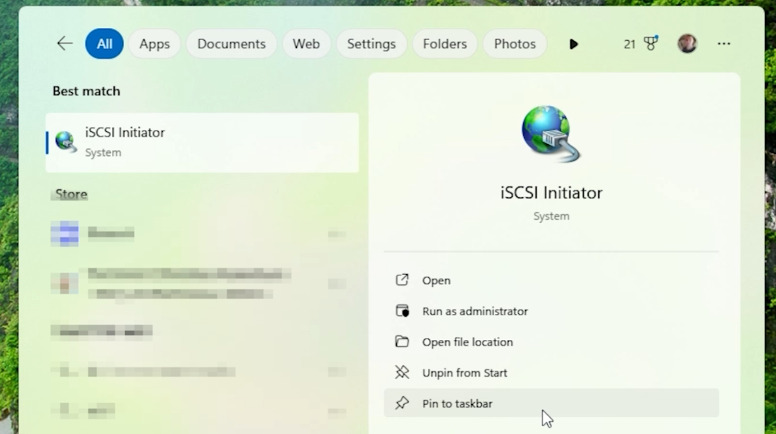
Task: Choose Open in the actions list
Action: (551, 280)
